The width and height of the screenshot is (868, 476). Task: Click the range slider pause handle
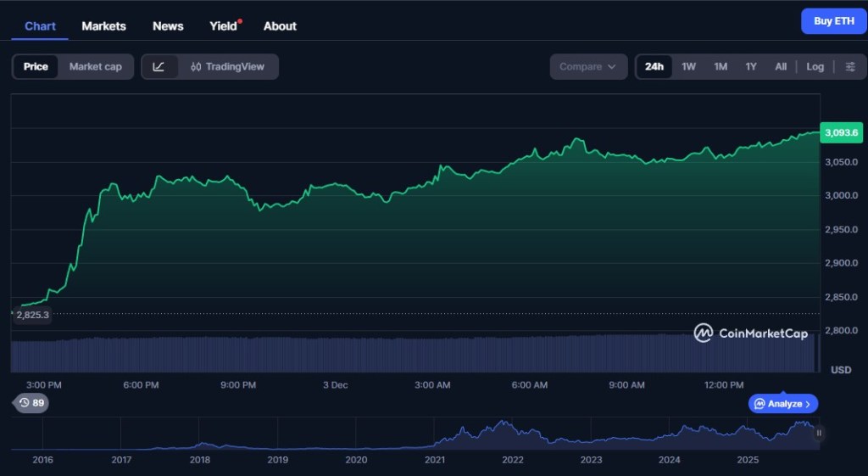tap(819, 433)
